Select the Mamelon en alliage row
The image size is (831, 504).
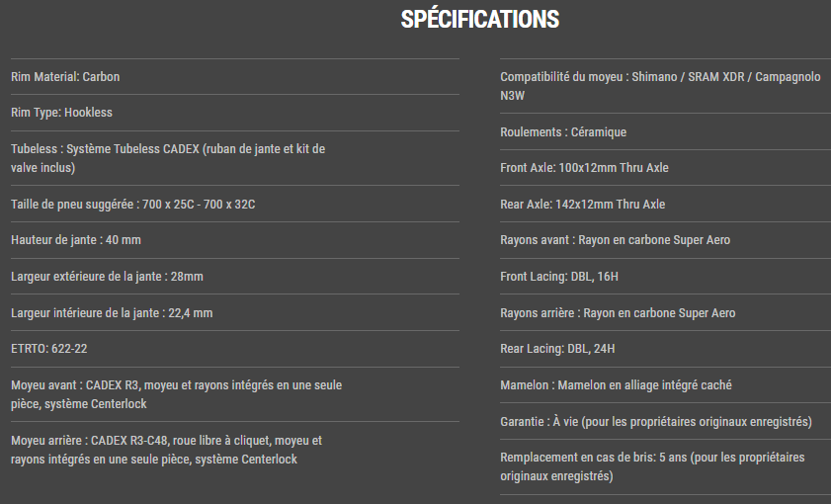coord(616,385)
